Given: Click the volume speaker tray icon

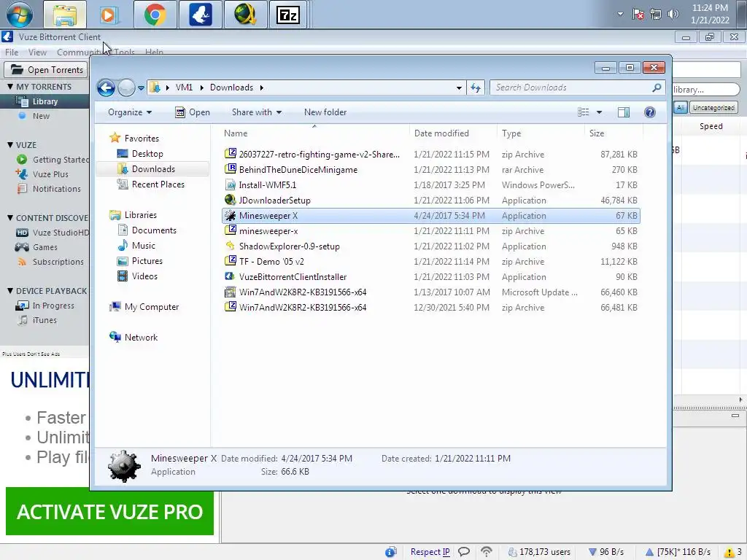Looking at the screenshot, I should coord(673,14).
